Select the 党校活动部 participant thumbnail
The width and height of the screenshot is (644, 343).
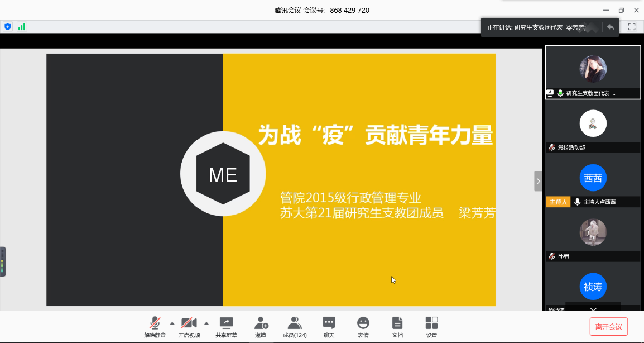[593, 126]
